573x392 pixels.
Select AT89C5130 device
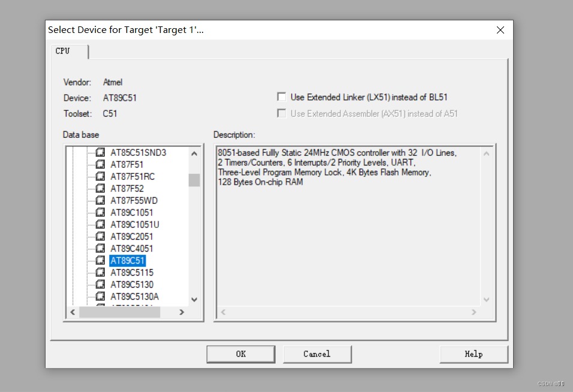coord(132,285)
